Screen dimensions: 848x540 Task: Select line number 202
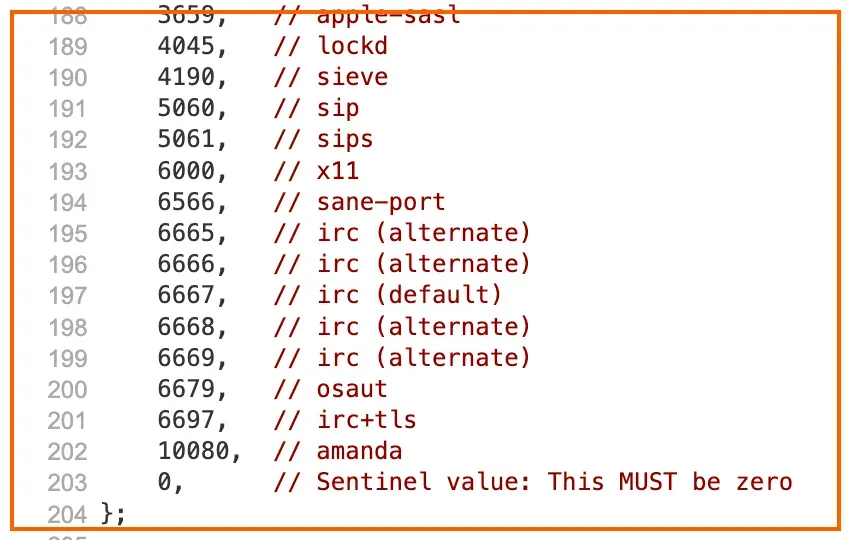click(68, 452)
